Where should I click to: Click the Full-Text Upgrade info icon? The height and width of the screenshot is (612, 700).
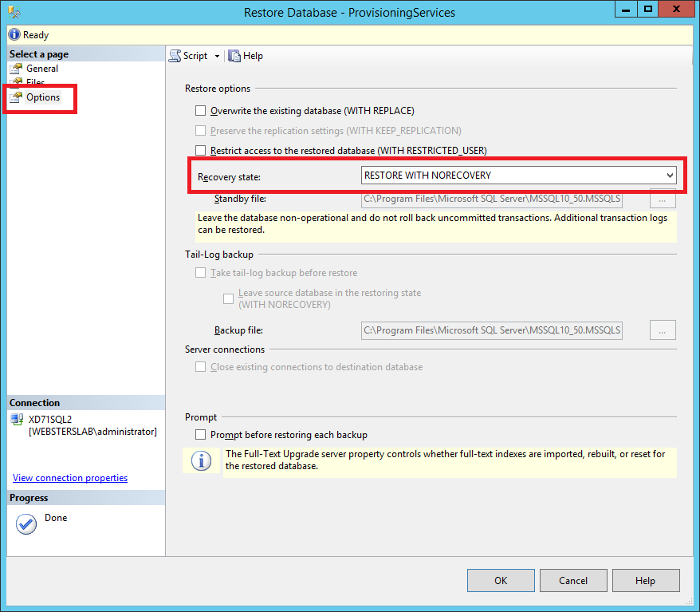coord(201,461)
